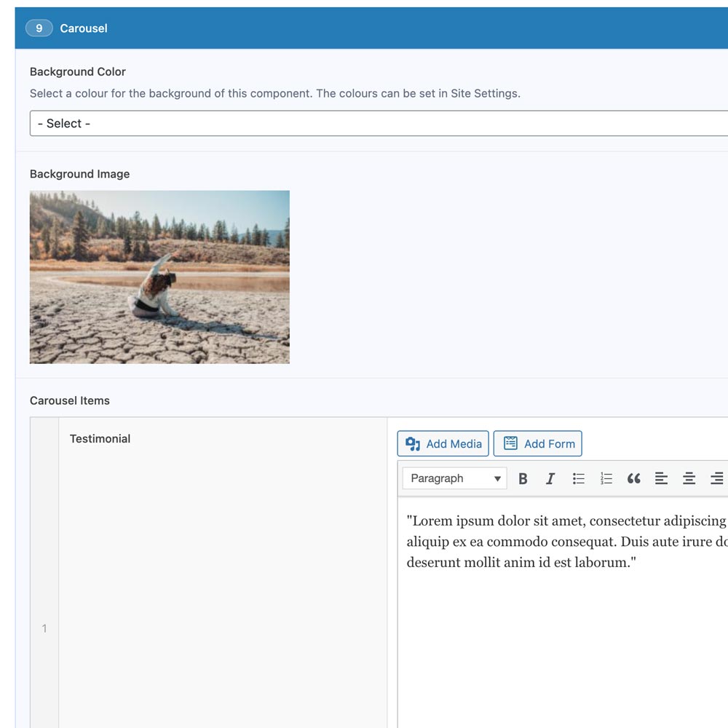This screenshot has width=728, height=728.
Task: Select the desert background image thumbnail
Action: click(159, 277)
